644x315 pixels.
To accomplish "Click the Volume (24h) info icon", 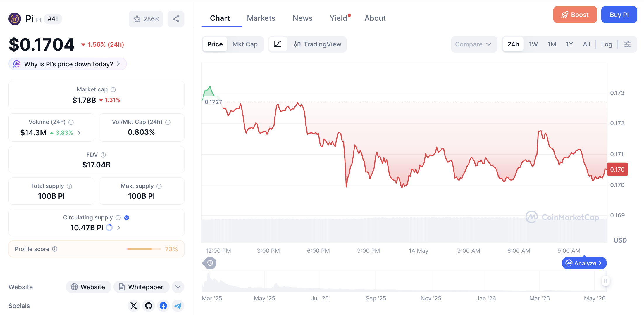I will (71, 122).
